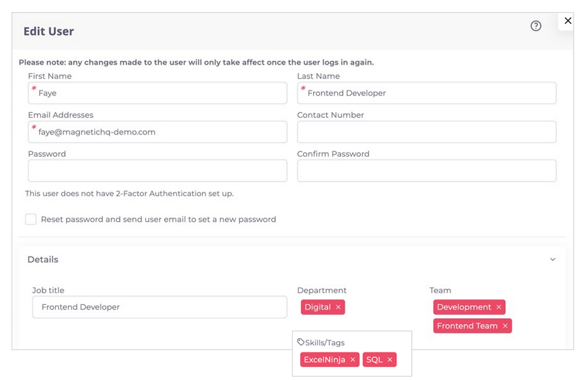588x380 pixels.
Task: Open the help question mark icon
Action: (536, 26)
